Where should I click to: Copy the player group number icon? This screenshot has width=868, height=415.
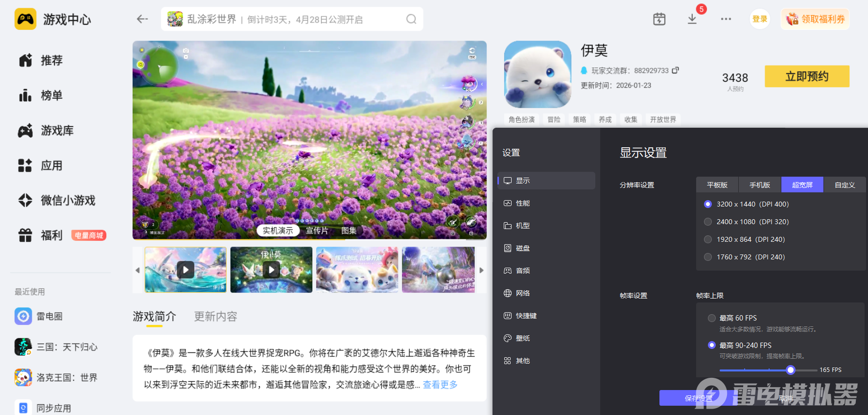[x=676, y=70]
